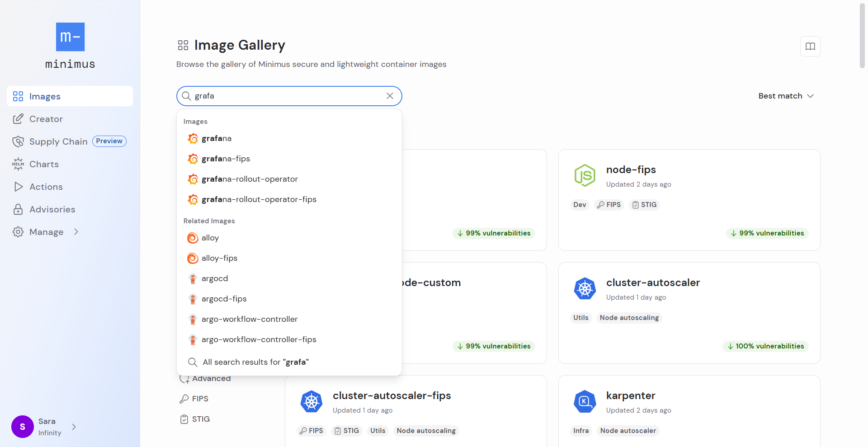The width and height of the screenshot is (868, 447).
Task: Click the argocd suggestion's mascot icon
Action: 193,278
